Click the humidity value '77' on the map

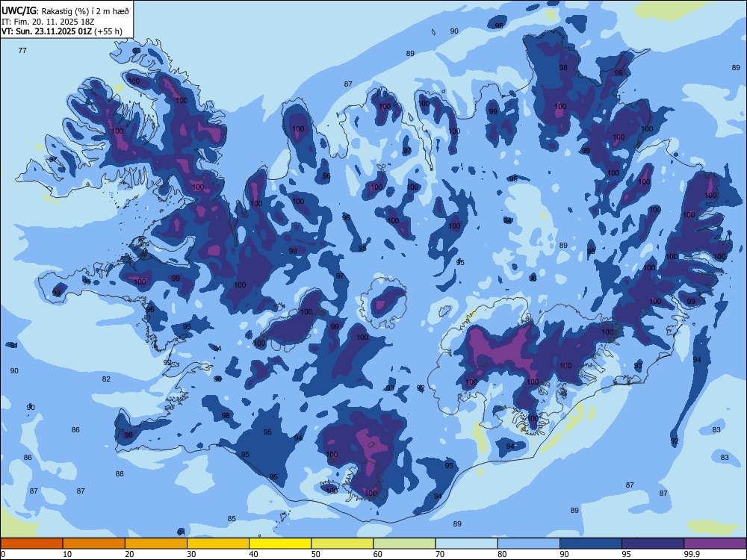[22, 50]
